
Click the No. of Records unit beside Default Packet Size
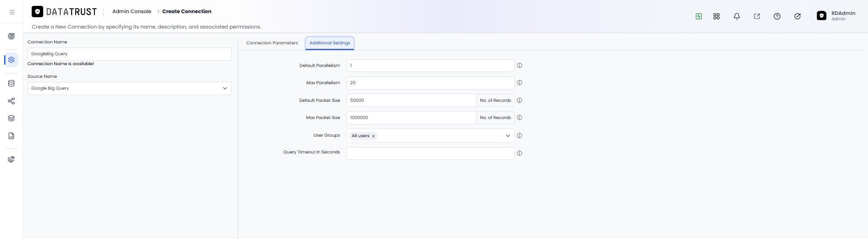(495, 100)
